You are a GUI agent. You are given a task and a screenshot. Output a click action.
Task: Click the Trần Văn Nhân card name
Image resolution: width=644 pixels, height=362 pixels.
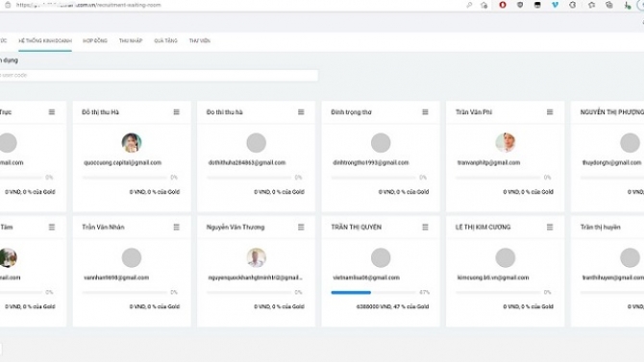[103, 227]
